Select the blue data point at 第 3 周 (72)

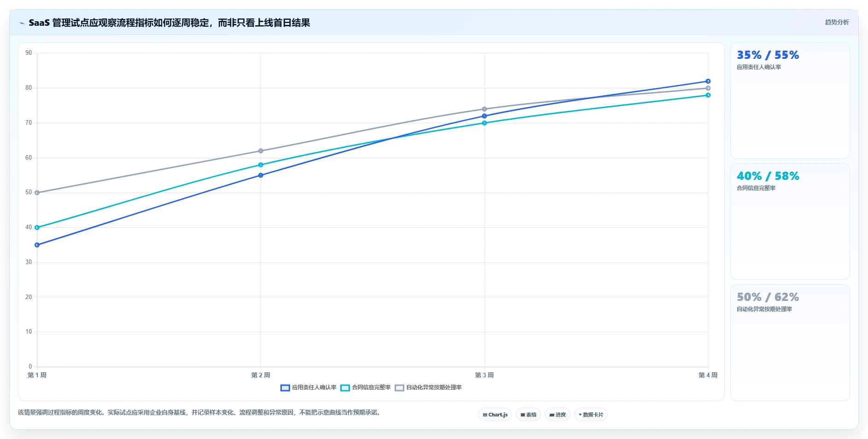click(484, 116)
